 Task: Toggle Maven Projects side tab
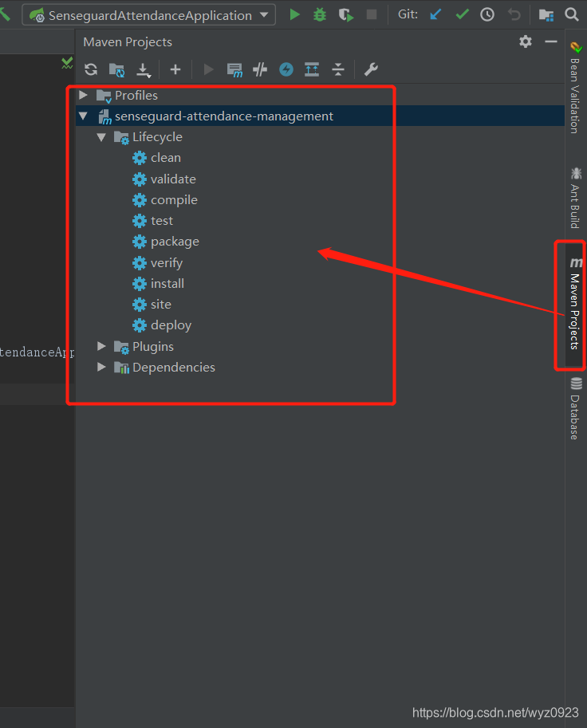575,305
